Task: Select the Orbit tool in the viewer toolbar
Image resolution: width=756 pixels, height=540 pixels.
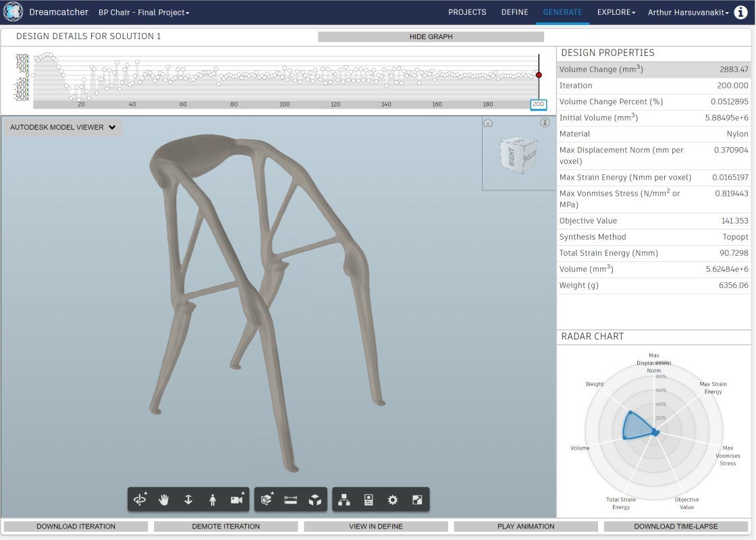Action: click(140, 500)
